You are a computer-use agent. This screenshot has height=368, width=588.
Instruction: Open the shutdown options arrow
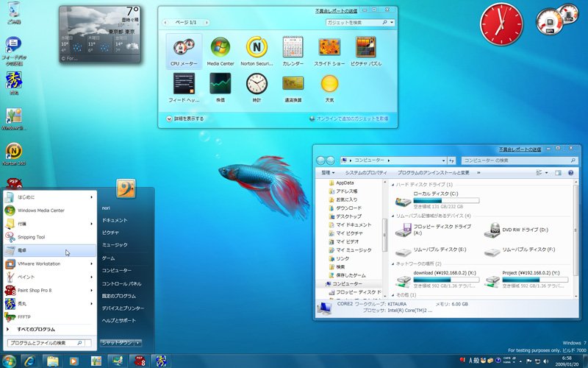(138, 343)
